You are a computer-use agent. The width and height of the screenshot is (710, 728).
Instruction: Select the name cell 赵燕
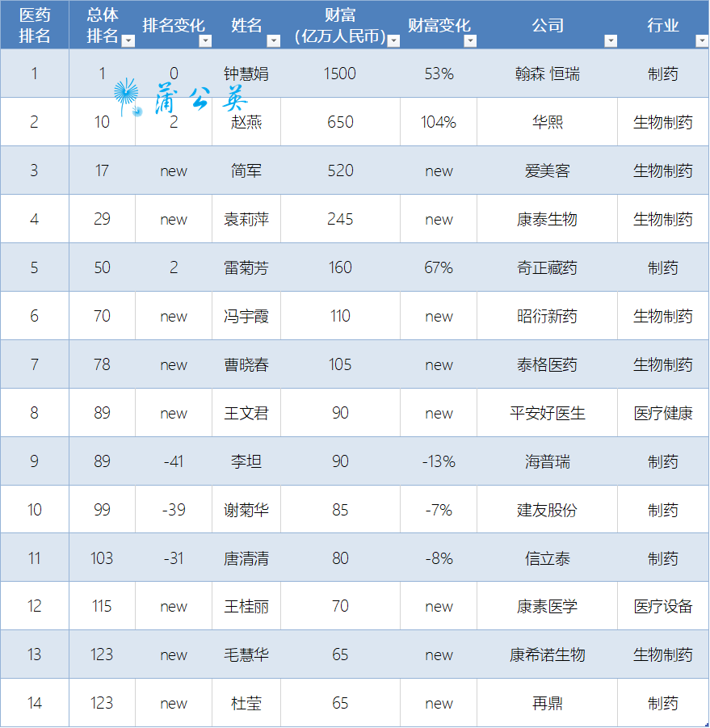[x=246, y=122]
